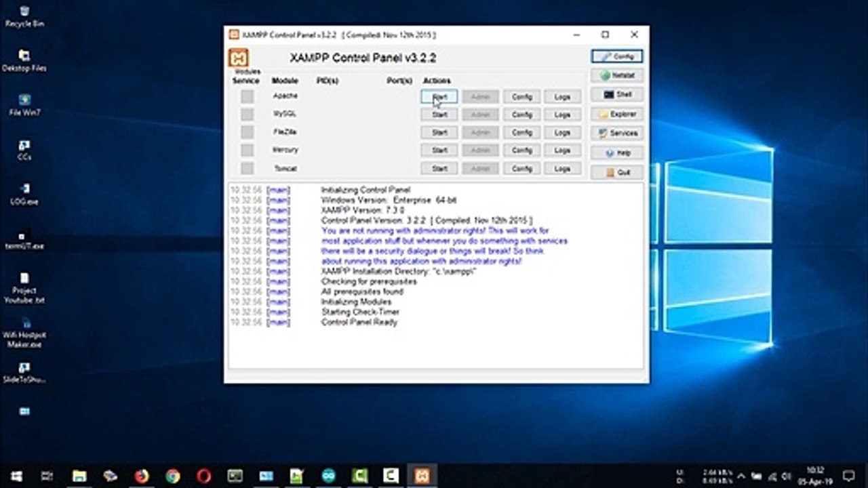The height and width of the screenshot is (488, 868).
Task: Select the Wifi Hotspot Maker.exe icon
Action: click(x=24, y=333)
